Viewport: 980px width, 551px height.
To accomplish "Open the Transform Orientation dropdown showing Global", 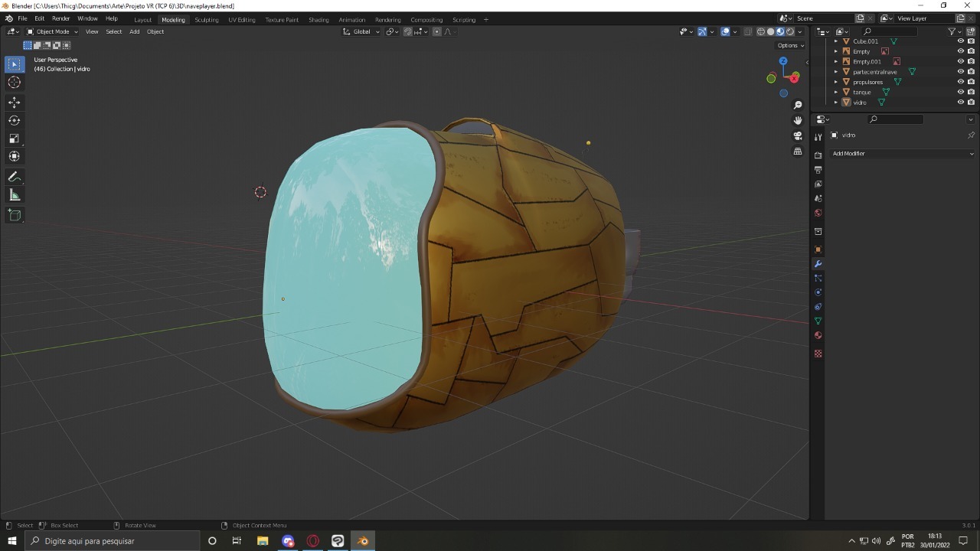I will (360, 31).
